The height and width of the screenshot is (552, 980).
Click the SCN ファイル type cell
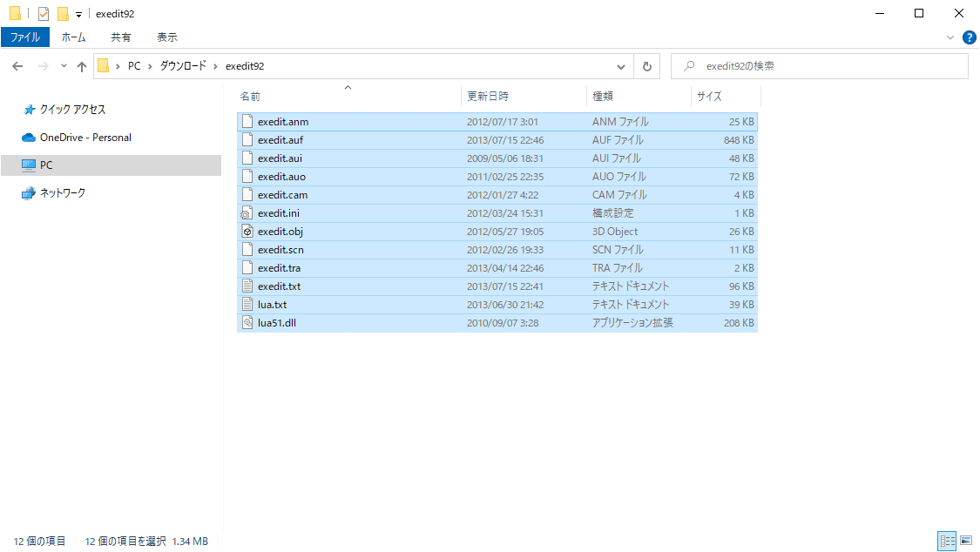coord(618,249)
